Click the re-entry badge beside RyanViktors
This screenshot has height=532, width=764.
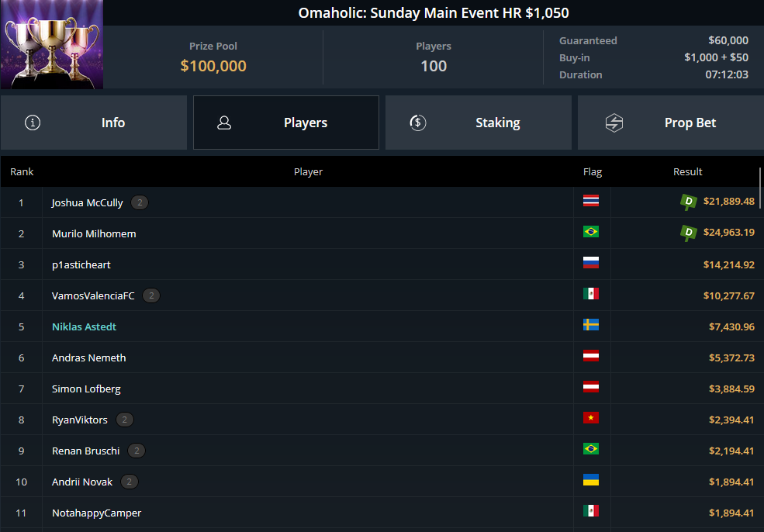[x=124, y=420]
